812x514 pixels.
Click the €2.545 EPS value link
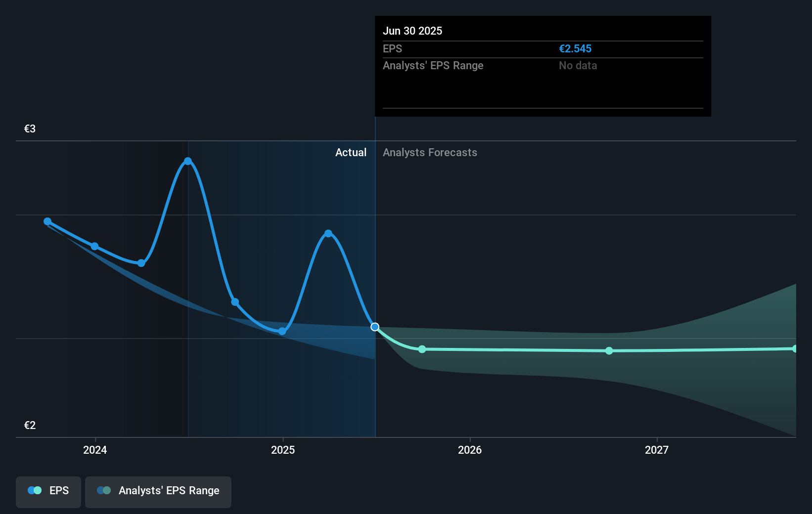(575, 48)
